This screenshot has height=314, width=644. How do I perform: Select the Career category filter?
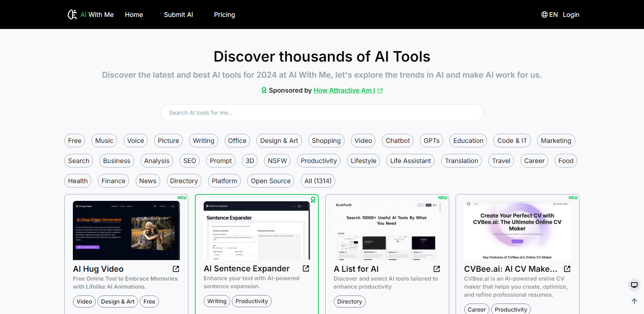point(535,161)
